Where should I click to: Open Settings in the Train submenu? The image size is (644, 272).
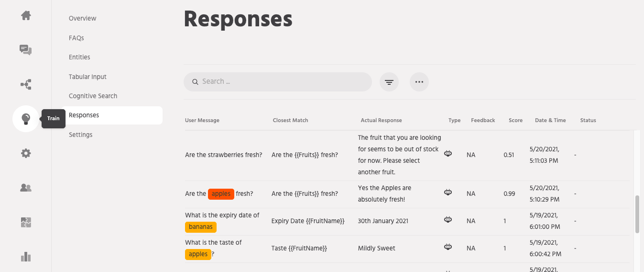tap(80, 135)
